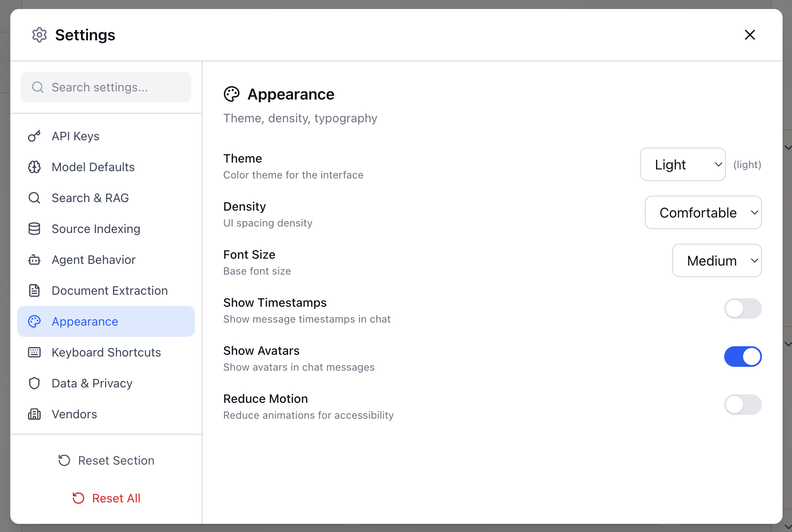Select the API Keys section icon

[x=34, y=136]
